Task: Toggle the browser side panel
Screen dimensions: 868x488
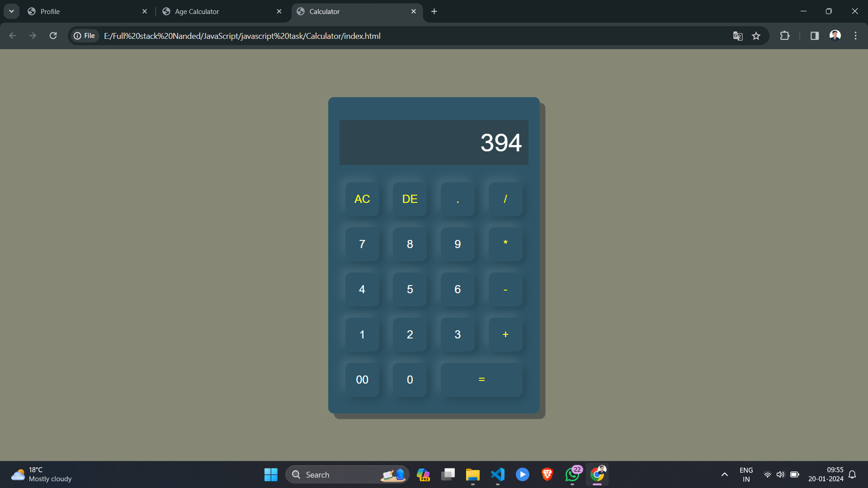Action: (815, 36)
